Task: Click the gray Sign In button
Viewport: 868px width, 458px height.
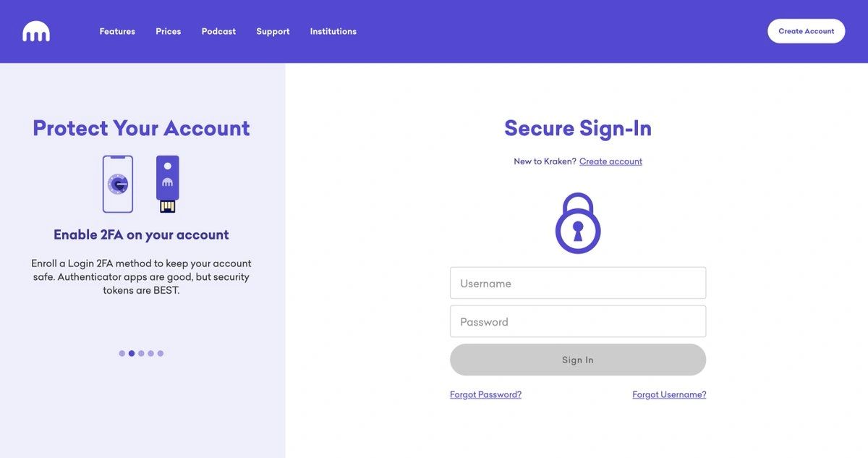Action: (x=578, y=360)
